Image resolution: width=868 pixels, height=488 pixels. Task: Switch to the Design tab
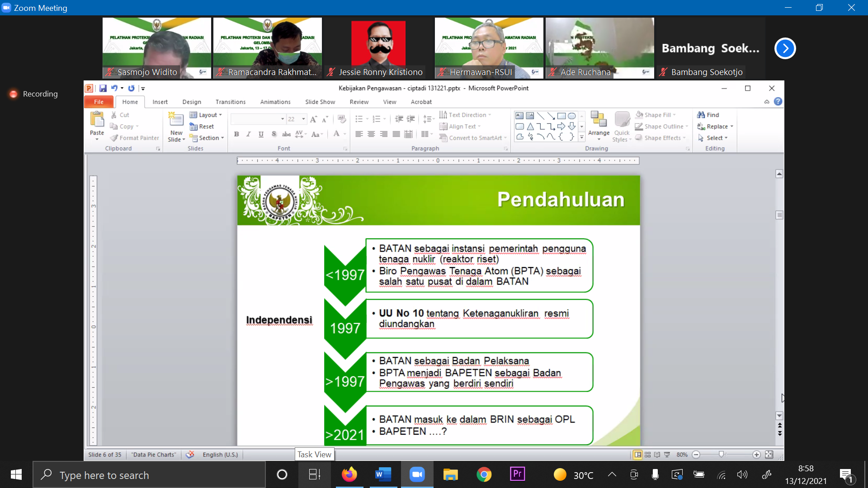tap(192, 102)
